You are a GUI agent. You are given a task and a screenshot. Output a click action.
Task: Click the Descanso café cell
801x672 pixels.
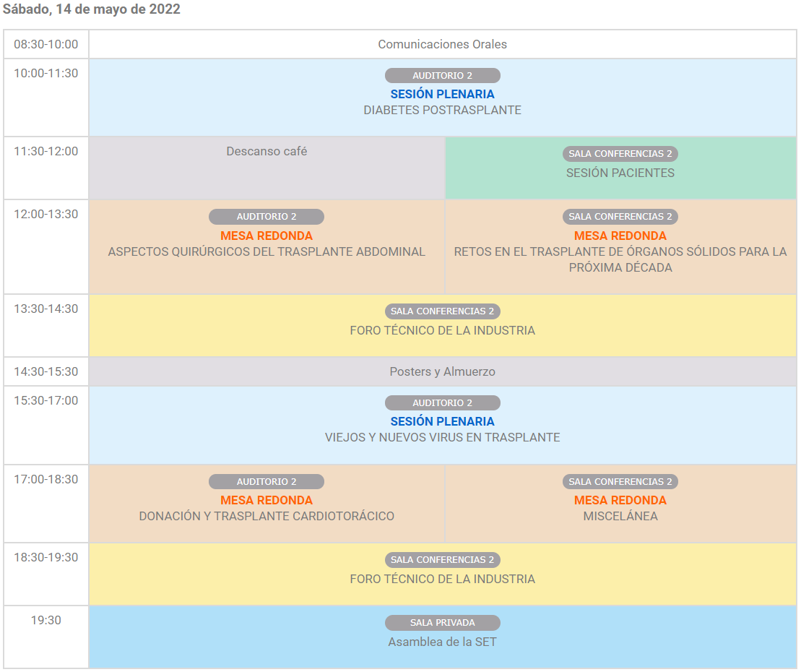267,152
